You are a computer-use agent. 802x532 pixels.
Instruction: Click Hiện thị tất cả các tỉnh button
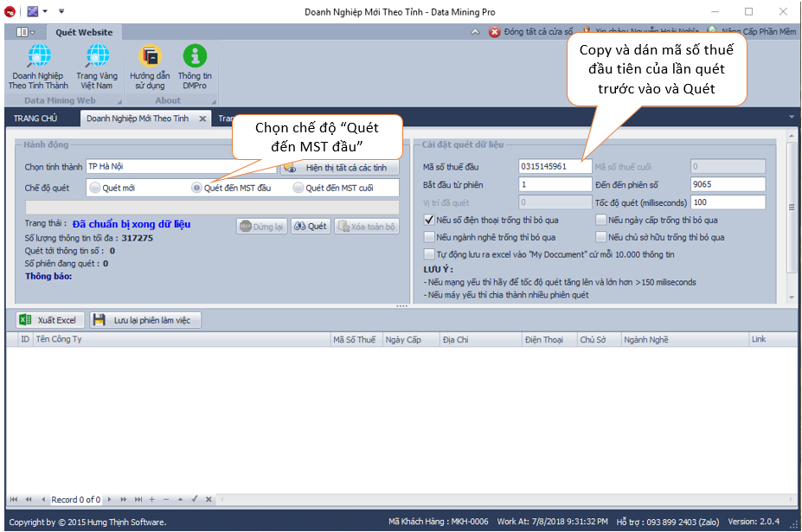pos(339,168)
